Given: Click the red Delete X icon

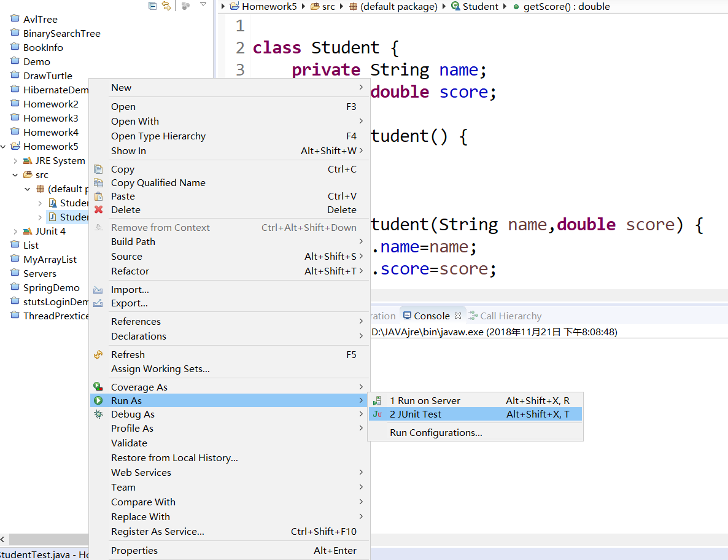Looking at the screenshot, I should coord(98,210).
